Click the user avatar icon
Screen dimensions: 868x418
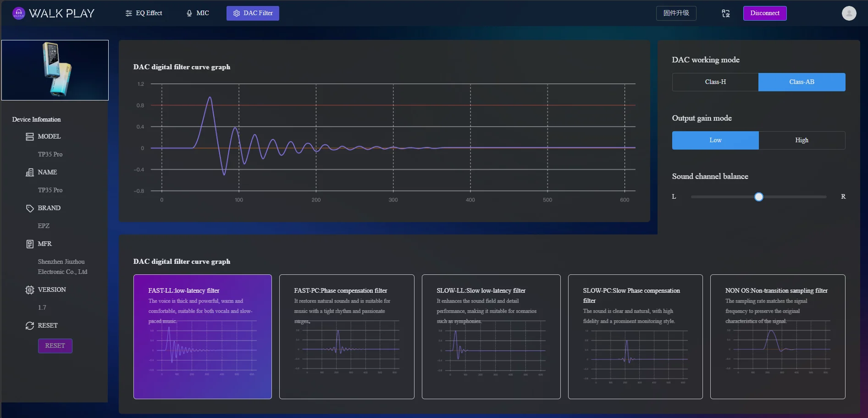point(849,13)
